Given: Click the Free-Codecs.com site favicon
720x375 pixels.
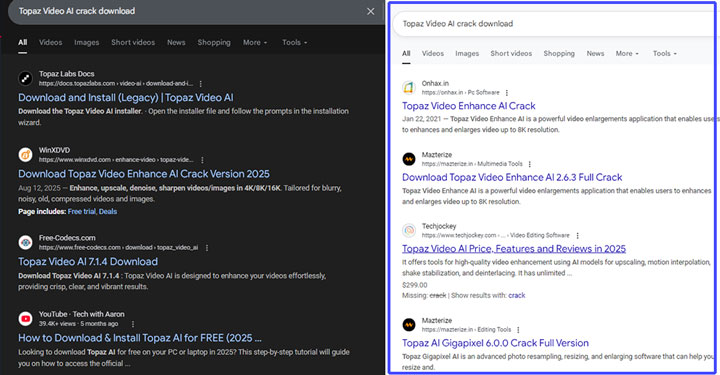Looking at the screenshot, I should tap(26, 242).
